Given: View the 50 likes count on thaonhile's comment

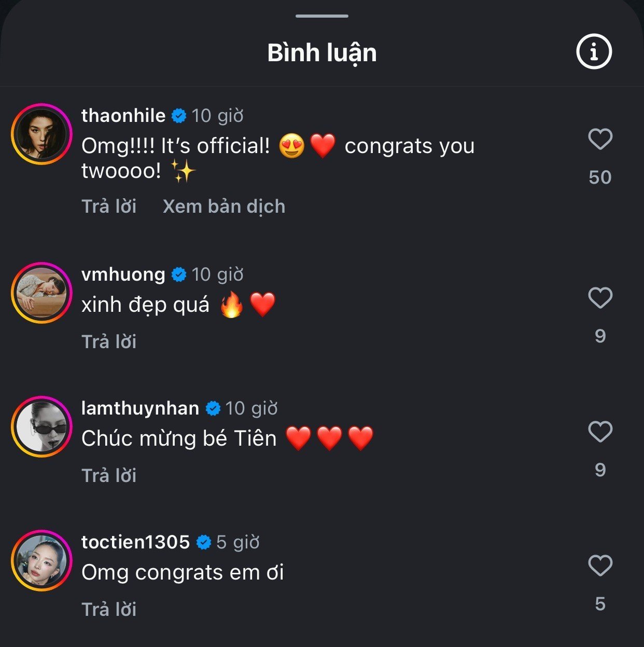Looking at the screenshot, I should [x=600, y=177].
